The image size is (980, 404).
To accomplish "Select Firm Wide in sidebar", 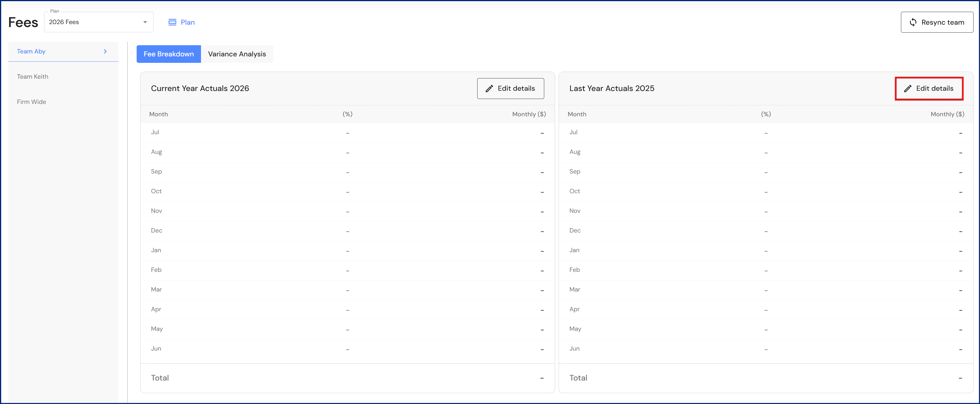I will click(31, 102).
